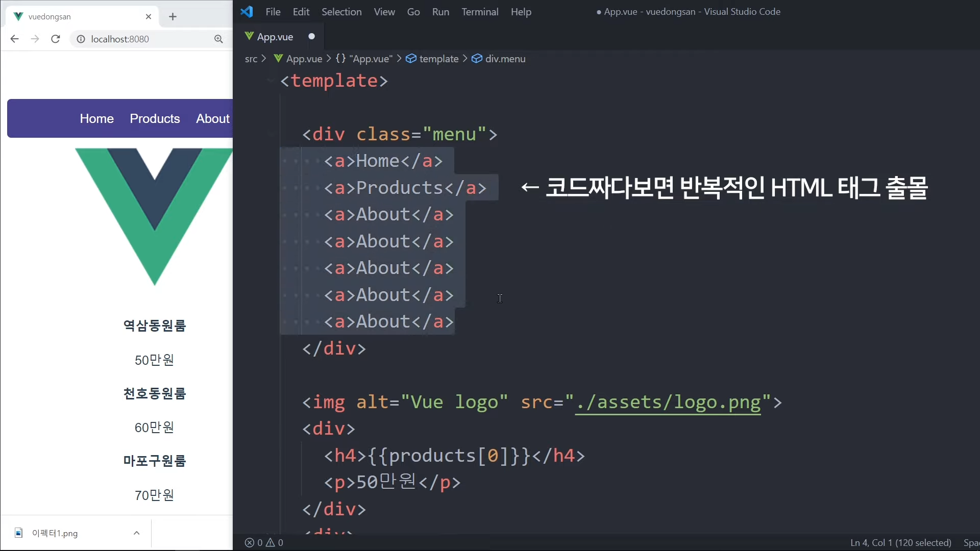Click the browser forward arrow

coord(35,39)
